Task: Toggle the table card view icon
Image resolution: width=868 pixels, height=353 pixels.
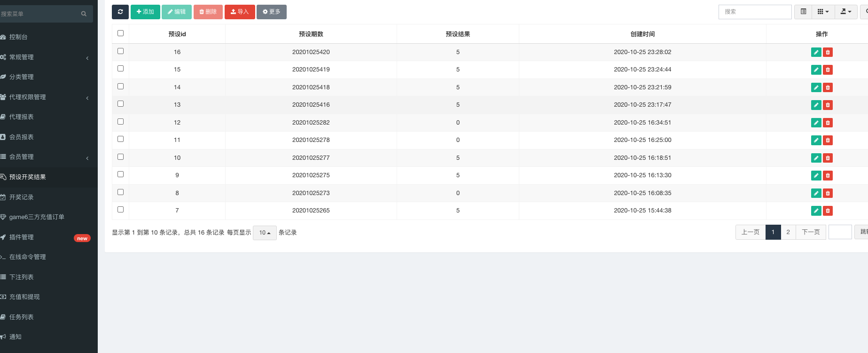Action: point(804,12)
